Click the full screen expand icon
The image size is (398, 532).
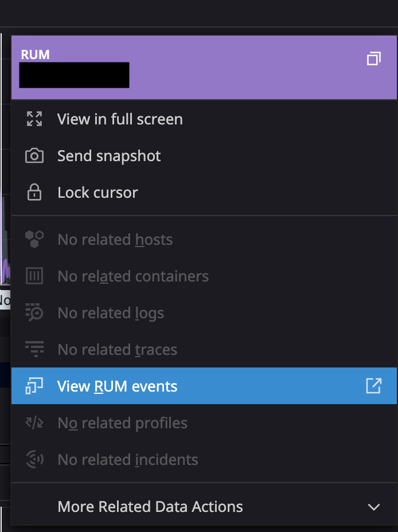pyautogui.click(x=34, y=119)
